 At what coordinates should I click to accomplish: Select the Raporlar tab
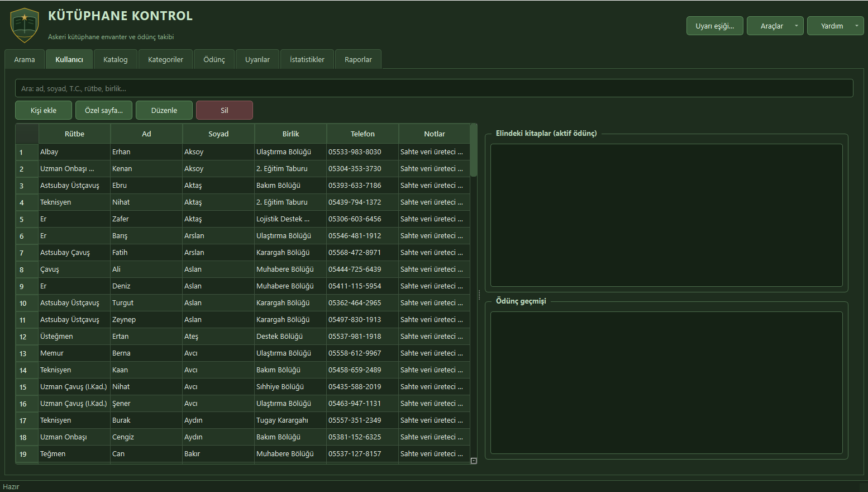click(358, 59)
